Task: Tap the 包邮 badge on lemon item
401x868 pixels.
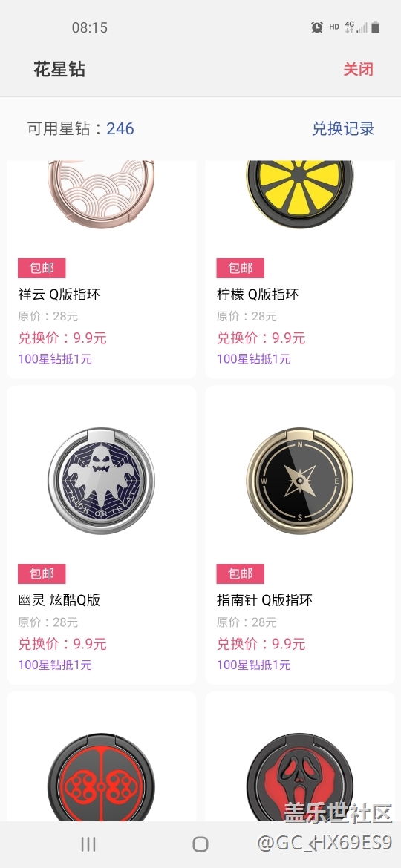Action: pos(241,268)
